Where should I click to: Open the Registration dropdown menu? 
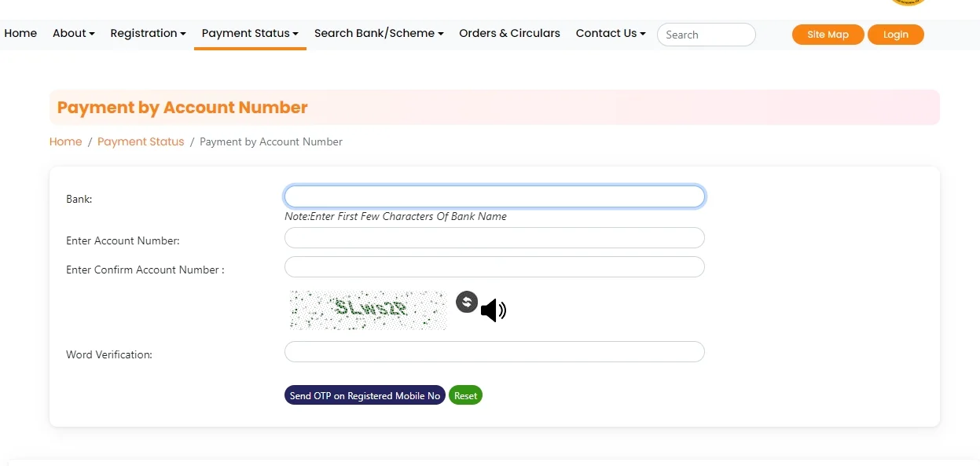point(148,34)
